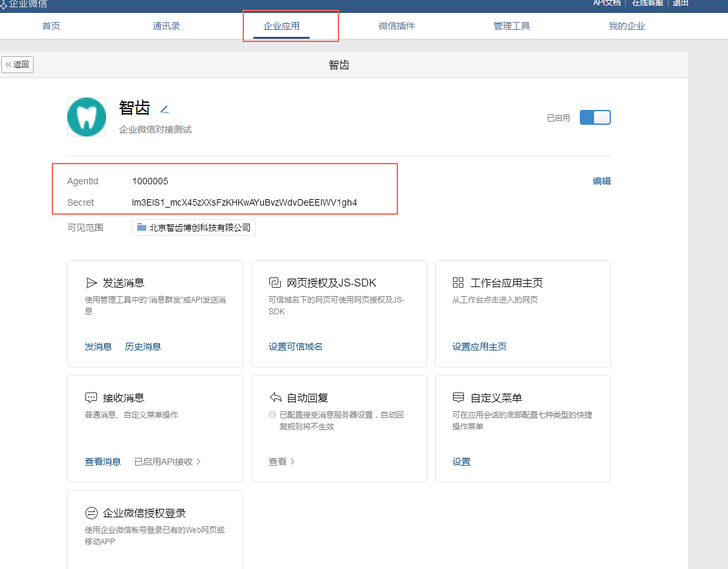Click the 发消息 link
Screen dimensions: 728x569
pyautogui.click(x=98, y=347)
